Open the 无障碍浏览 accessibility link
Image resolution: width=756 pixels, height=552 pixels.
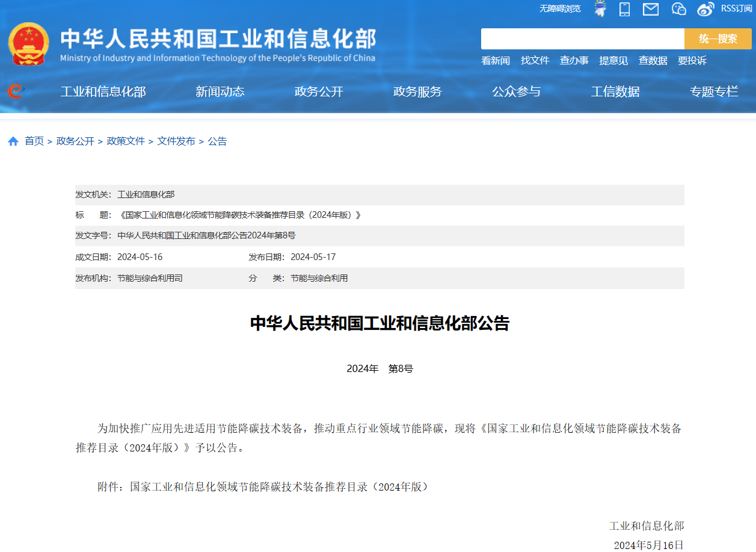pyautogui.click(x=559, y=9)
